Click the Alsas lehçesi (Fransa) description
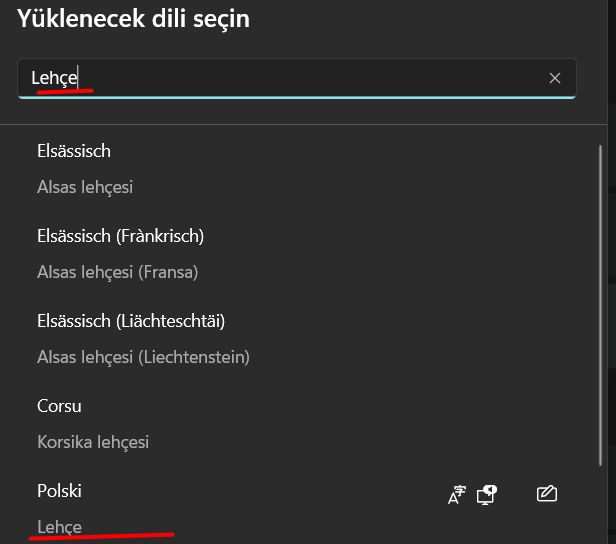616x544 pixels. 117,272
